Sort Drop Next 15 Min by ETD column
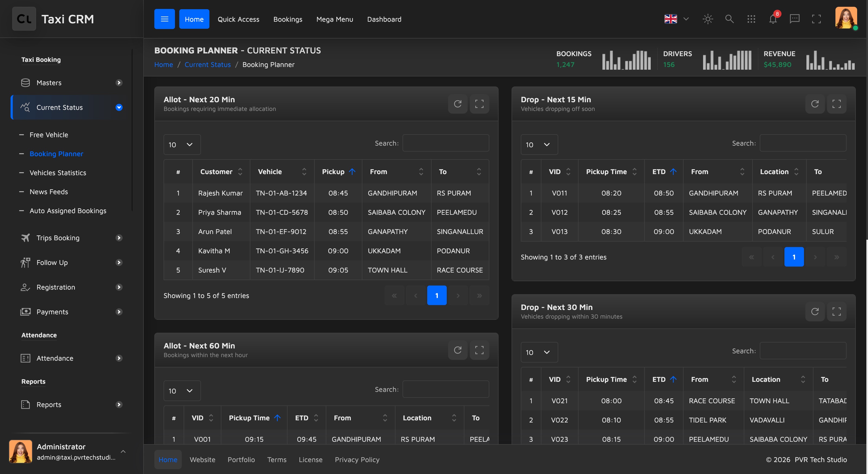Image resolution: width=868 pixels, height=474 pixels. coord(663,172)
